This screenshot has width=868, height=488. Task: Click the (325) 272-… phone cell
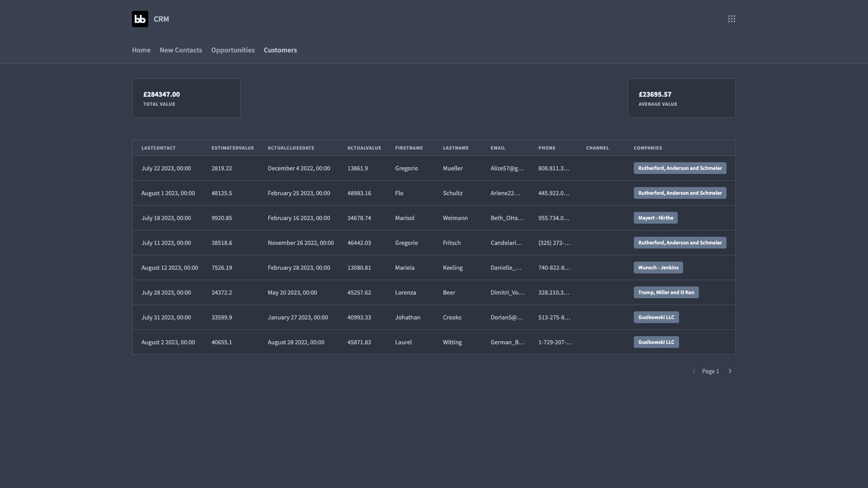tap(554, 243)
